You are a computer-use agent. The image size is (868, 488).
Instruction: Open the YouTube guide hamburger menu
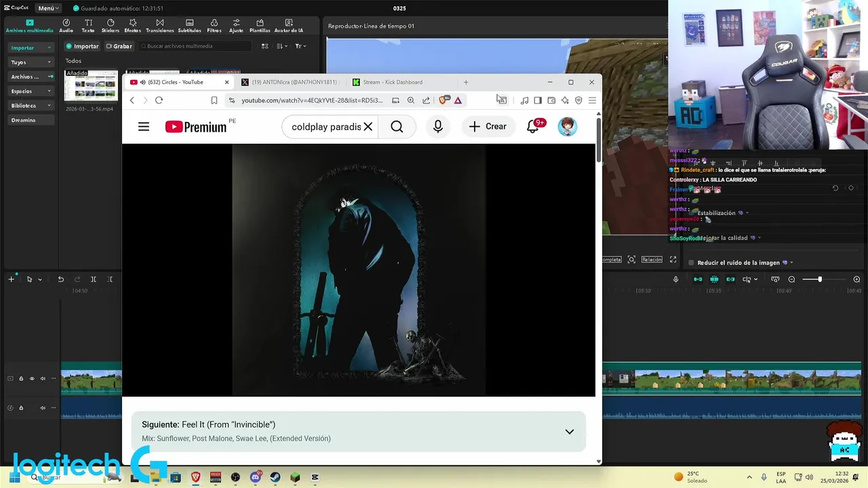pos(144,127)
